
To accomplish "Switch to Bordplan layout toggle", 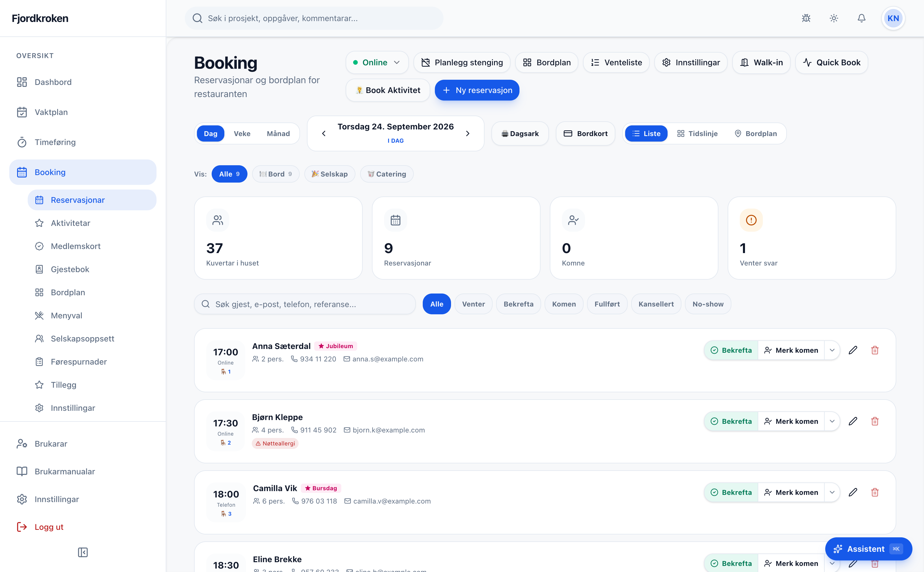I will pyautogui.click(x=756, y=133).
